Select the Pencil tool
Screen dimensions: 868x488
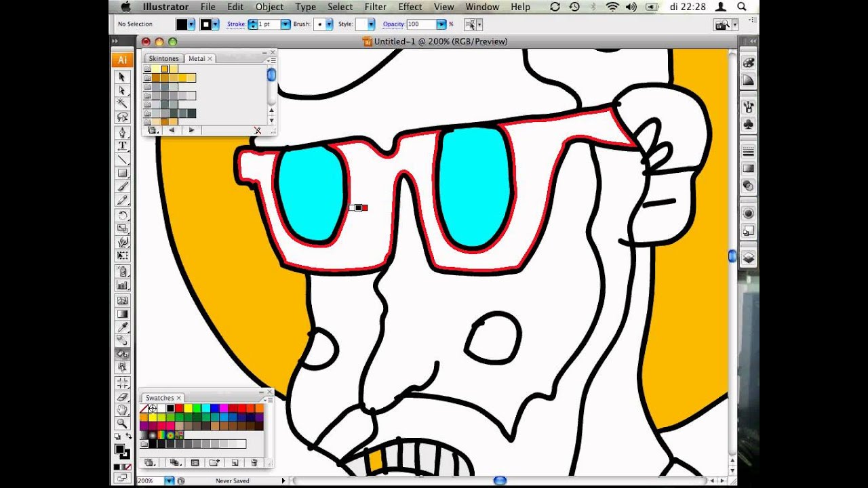click(x=123, y=200)
